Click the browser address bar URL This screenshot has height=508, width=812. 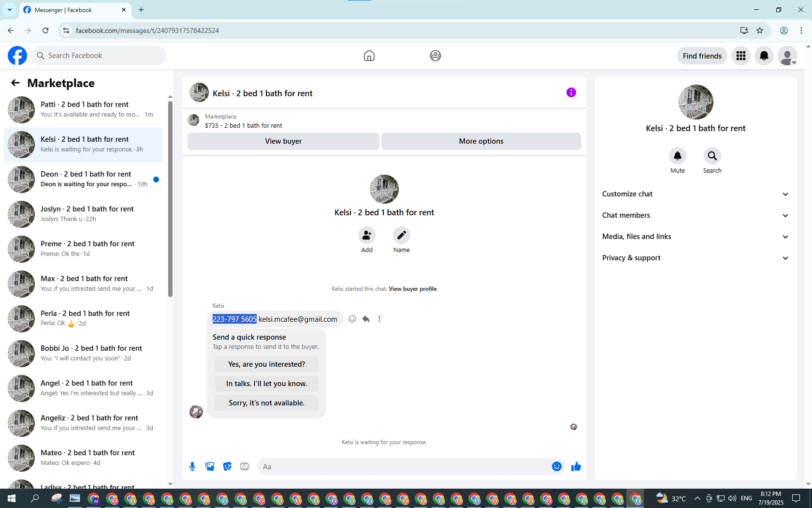click(x=147, y=30)
